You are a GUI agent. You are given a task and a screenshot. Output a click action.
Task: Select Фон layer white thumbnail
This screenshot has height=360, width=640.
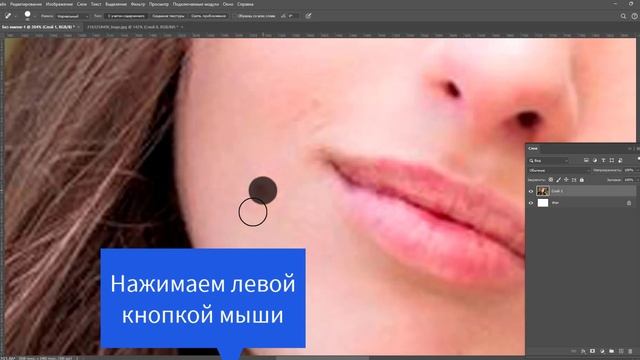(542, 203)
